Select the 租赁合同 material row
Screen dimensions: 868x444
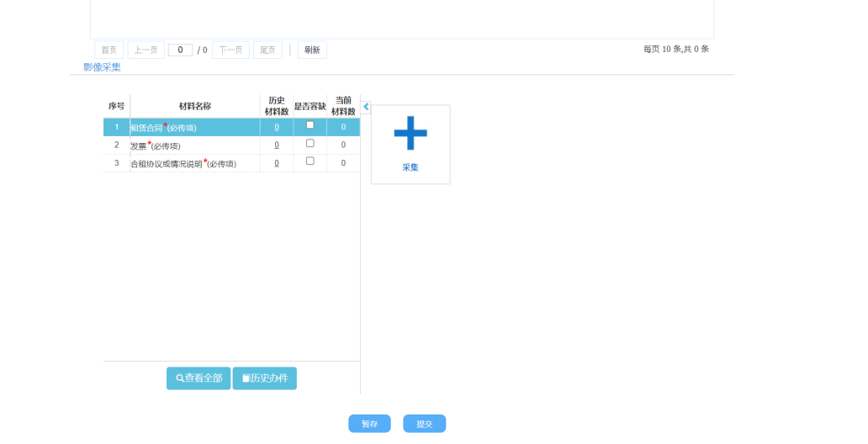193,128
